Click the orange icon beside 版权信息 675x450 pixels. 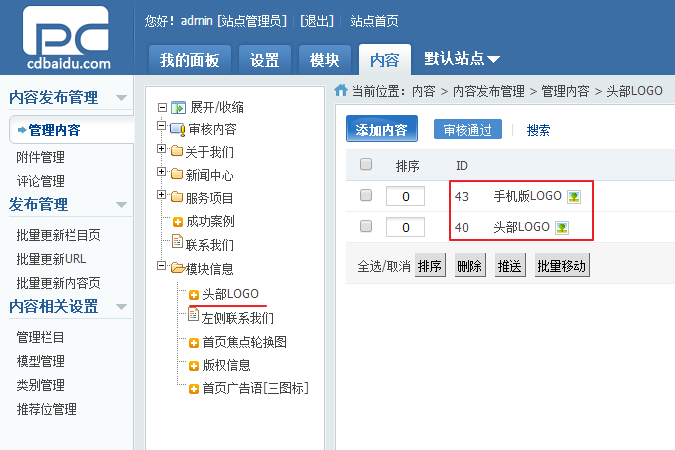pos(194,366)
